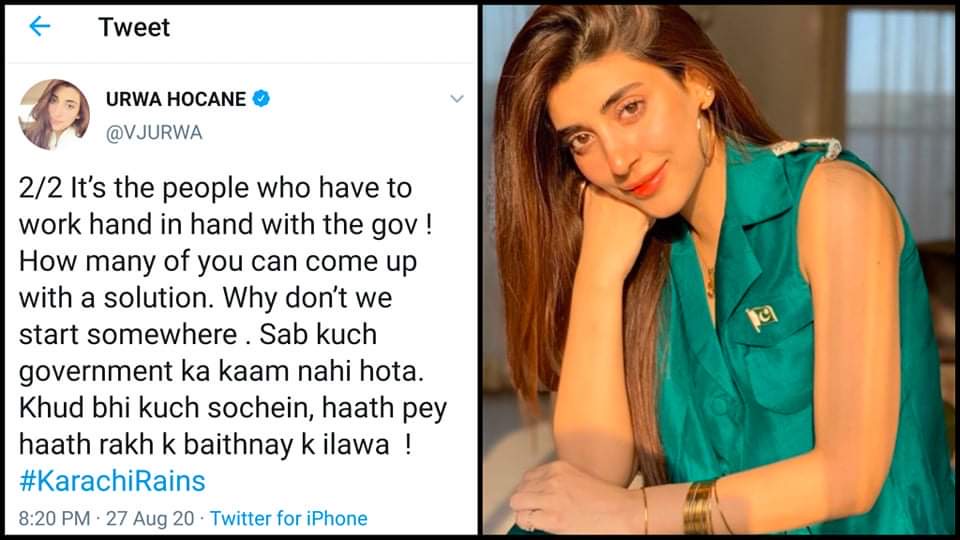Click the blue verified badge

tap(261, 98)
